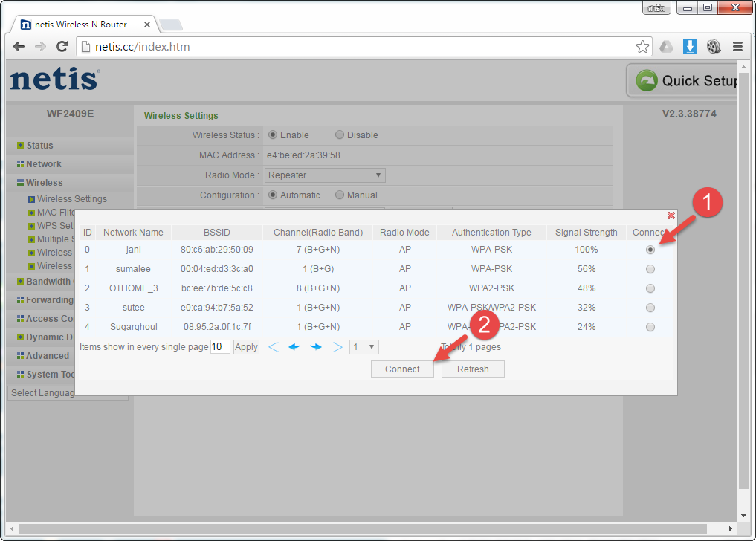Click Apply for items per page
The width and height of the screenshot is (756, 541).
(246, 347)
